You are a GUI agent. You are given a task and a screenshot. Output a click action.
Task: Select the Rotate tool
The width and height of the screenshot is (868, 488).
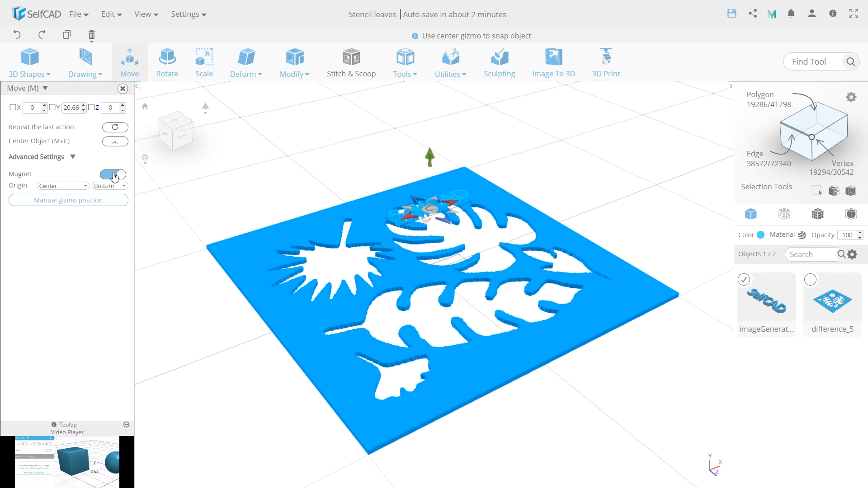click(x=167, y=63)
